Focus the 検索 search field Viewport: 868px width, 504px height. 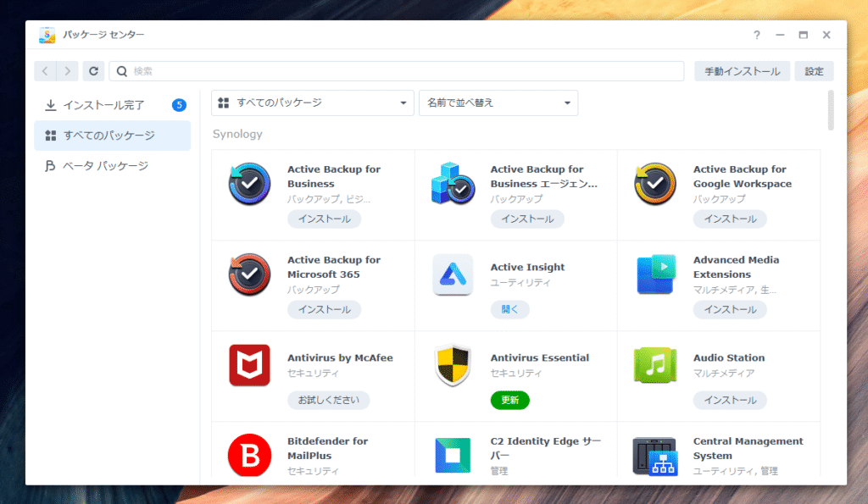(x=397, y=71)
